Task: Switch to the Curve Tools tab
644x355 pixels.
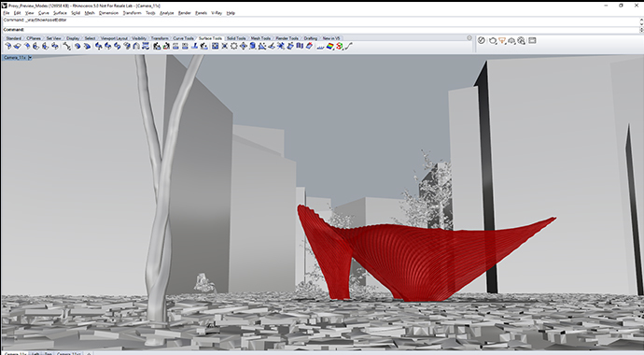Action: (x=183, y=38)
